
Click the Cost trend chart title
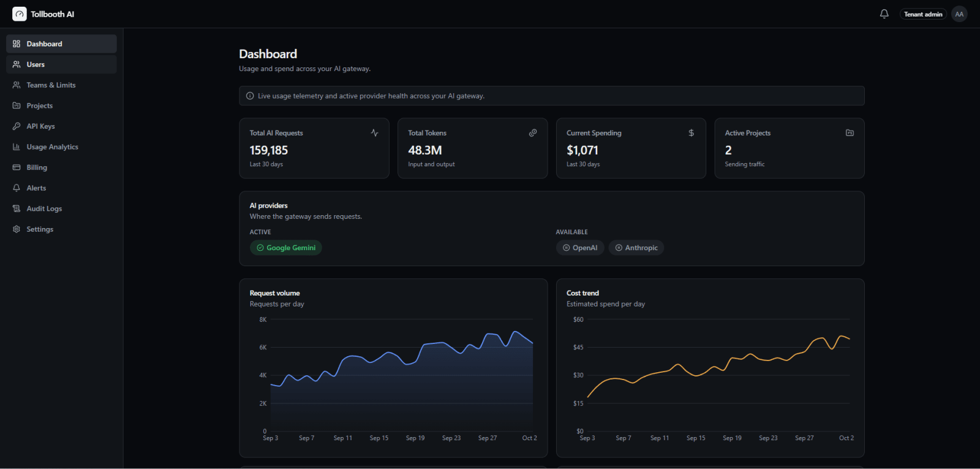(x=583, y=293)
